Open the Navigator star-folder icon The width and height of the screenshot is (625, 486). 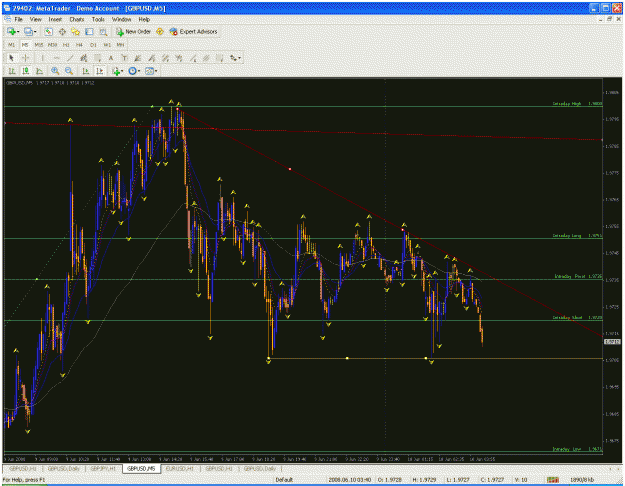(75, 31)
